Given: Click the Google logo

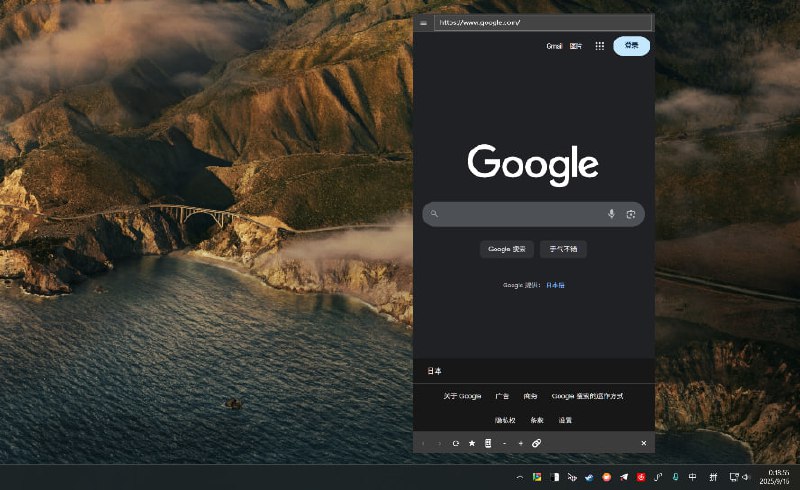Looking at the screenshot, I should click(533, 164).
